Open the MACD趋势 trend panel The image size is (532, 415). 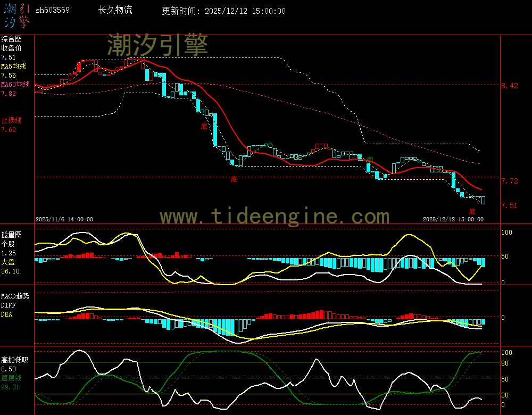tap(14, 296)
